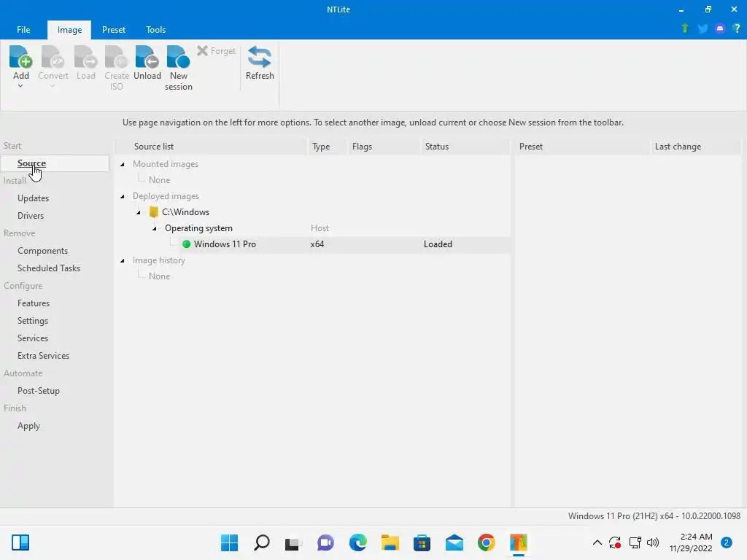Switch to the Preset ribbon tab

point(113,29)
